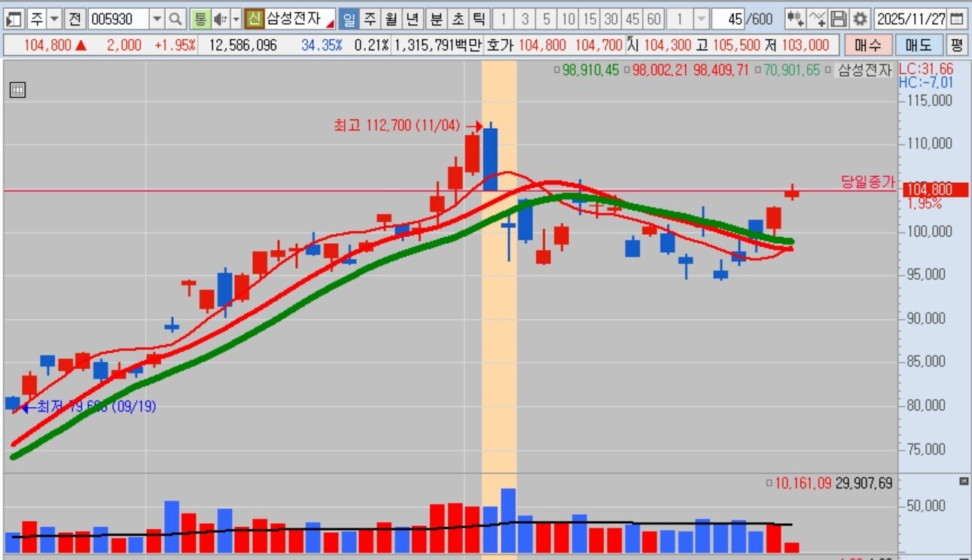Select the 3 interval button
This screenshot has width=972, height=560.
[525, 19]
